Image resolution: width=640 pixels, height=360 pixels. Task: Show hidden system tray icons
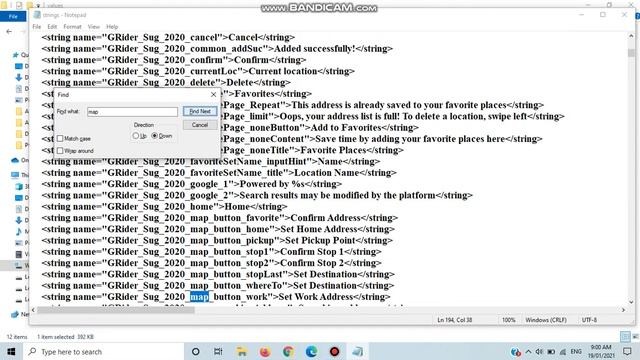click(x=528, y=351)
